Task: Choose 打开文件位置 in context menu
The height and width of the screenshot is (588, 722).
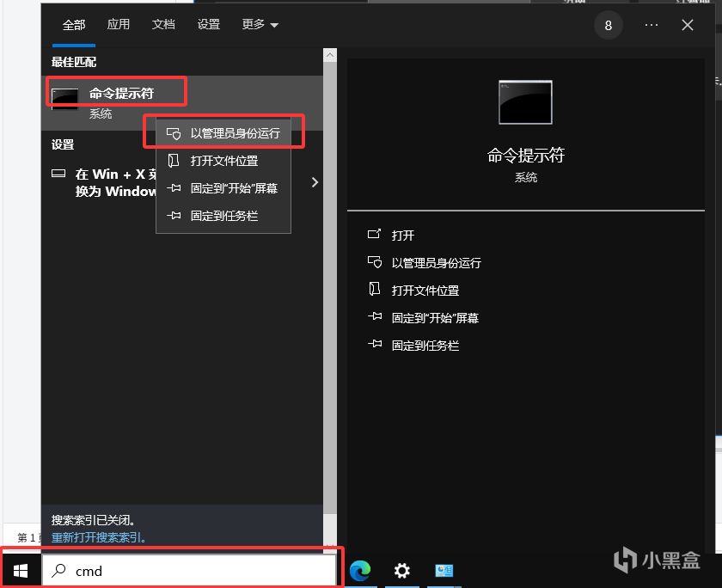Action: 223,161
